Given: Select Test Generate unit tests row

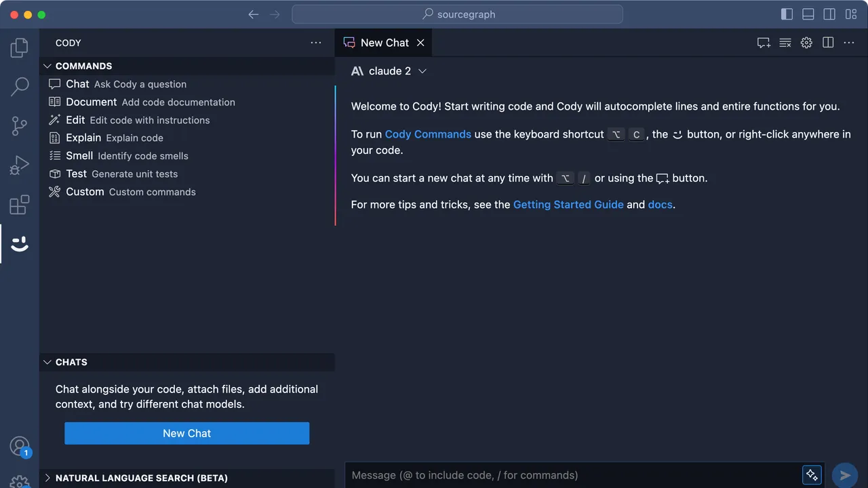Looking at the screenshot, I should pos(187,174).
